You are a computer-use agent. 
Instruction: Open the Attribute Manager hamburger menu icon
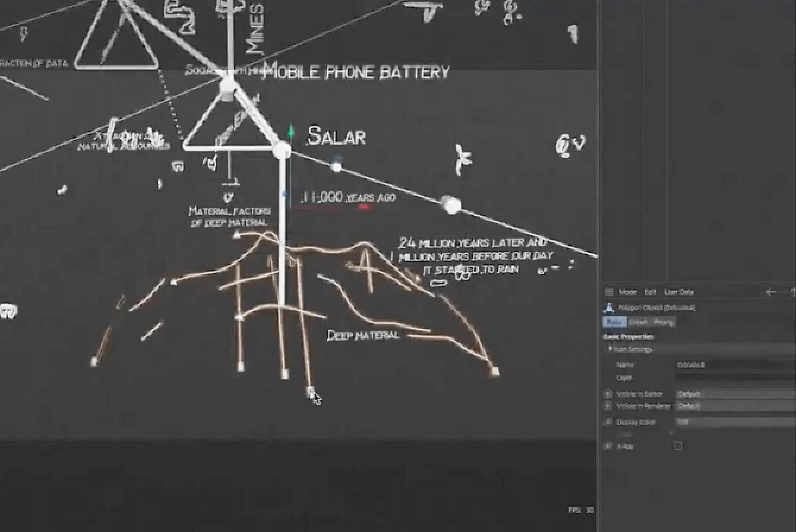pyautogui.click(x=609, y=292)
